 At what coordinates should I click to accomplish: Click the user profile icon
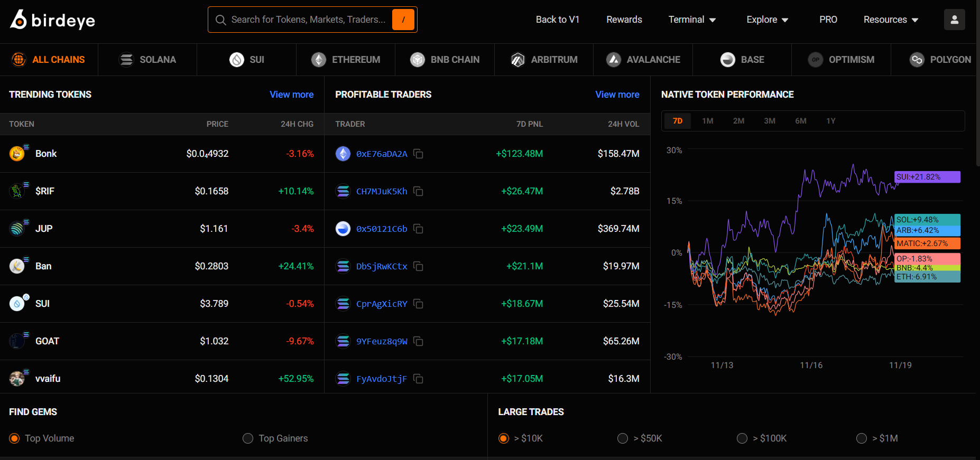954,20
